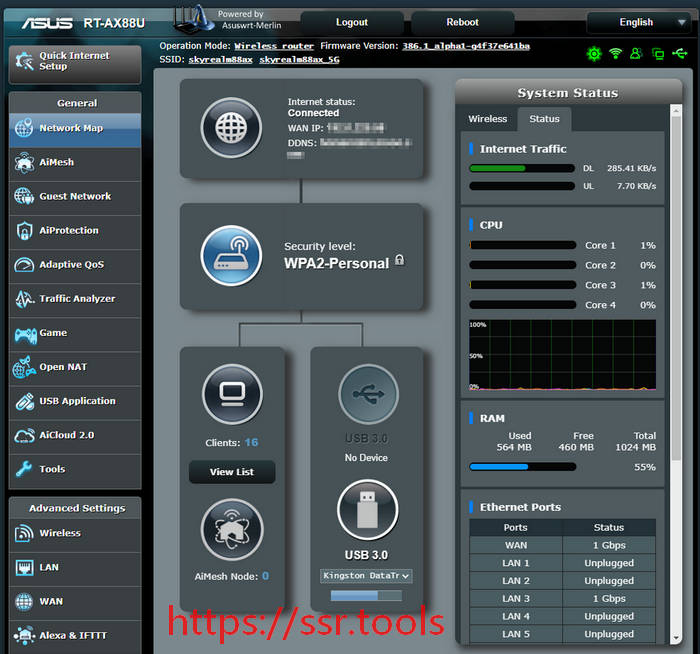Click the AiMesh Node icon
The image size is (700, 654).
[x=232, y=530]
